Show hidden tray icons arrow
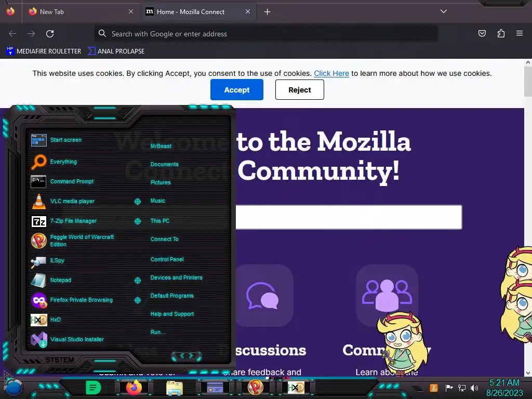The image size is (532, 399). tap(418, 389)
